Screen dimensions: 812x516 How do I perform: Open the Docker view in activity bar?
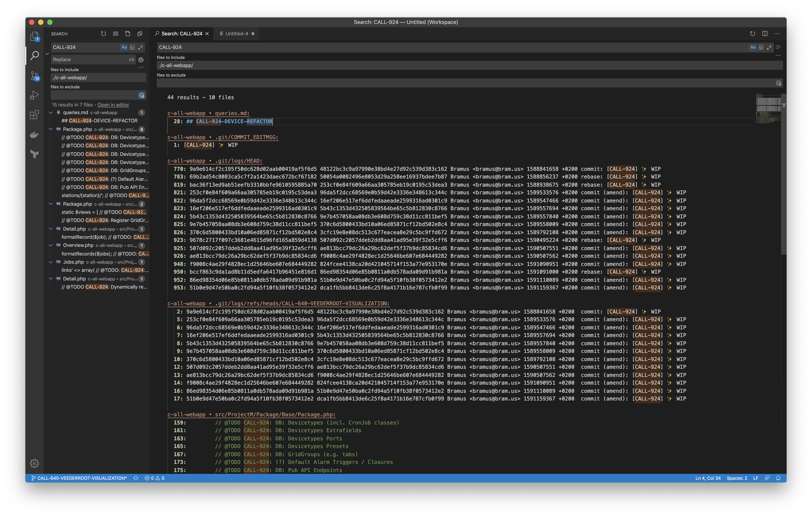tap(34, 135)
